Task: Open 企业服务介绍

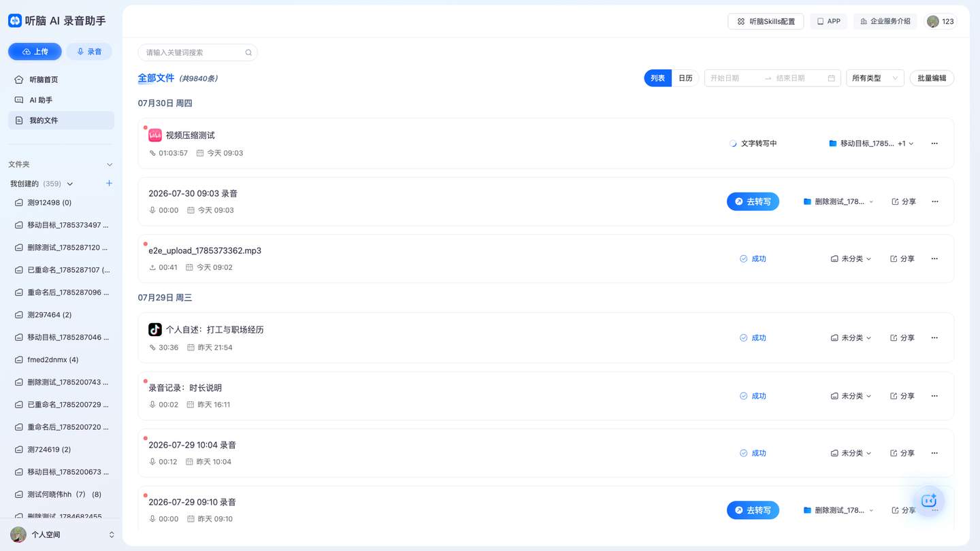Action: point(885,21)
